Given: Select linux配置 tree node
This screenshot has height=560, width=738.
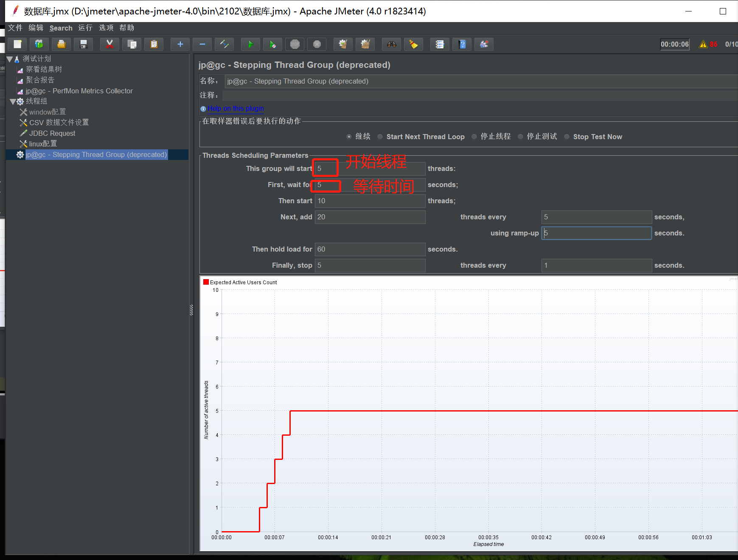Looking at the screenshot, I should click(x=43, y=144).
